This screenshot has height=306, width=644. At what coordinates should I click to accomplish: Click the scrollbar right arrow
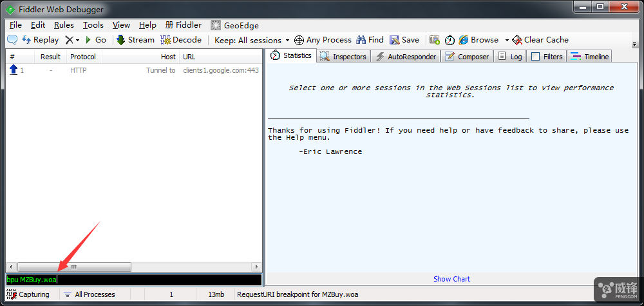[x=257, y=267]
